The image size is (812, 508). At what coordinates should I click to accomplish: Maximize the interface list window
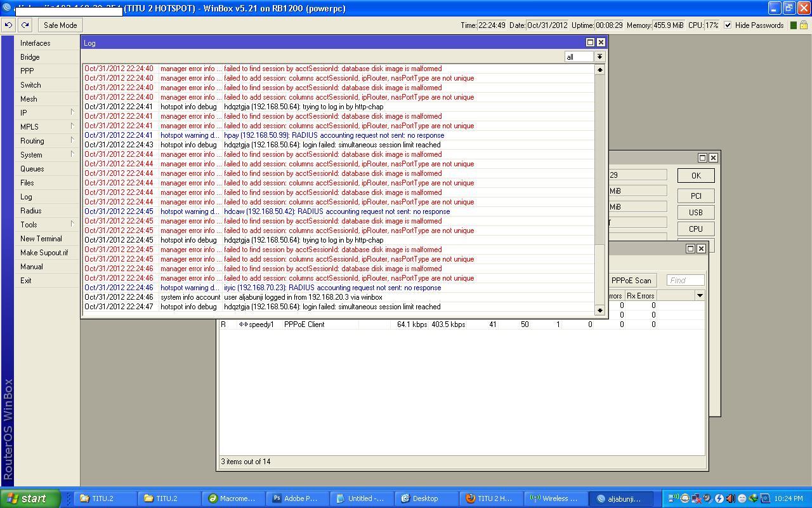click(690, 248)
